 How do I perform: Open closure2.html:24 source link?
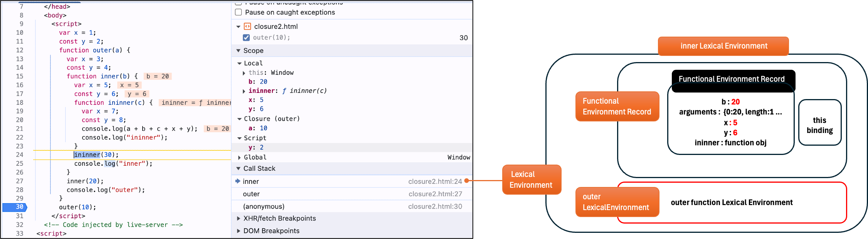pyautogui.click(x=435, y=181)
